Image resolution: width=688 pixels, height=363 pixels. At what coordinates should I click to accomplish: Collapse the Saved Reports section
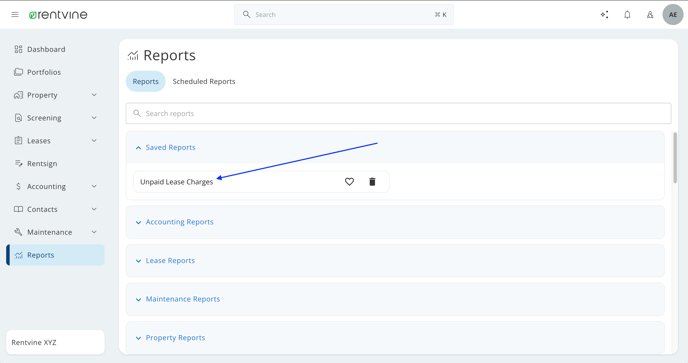(x=395, y=147)
